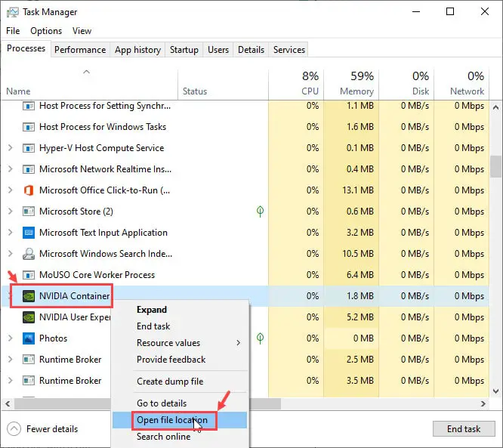Expand the Microsoft Office Click-to-Run group

pos(10,190)
